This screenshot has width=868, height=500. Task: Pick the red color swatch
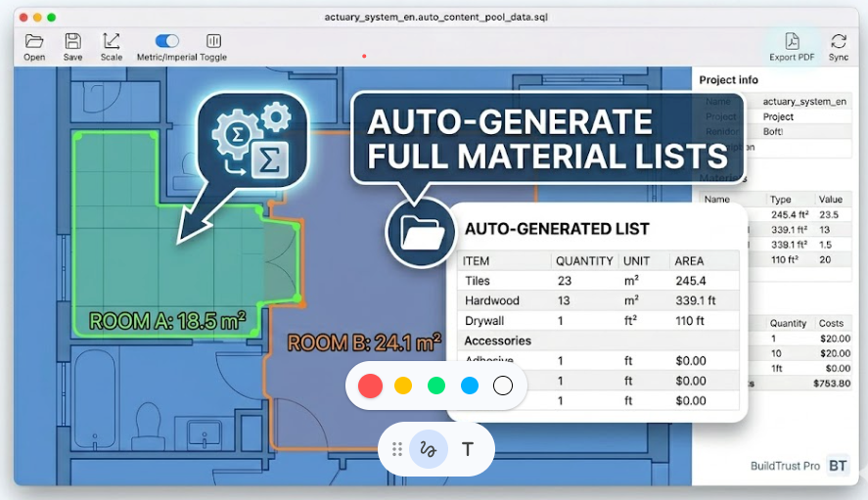tap(370, 386)
